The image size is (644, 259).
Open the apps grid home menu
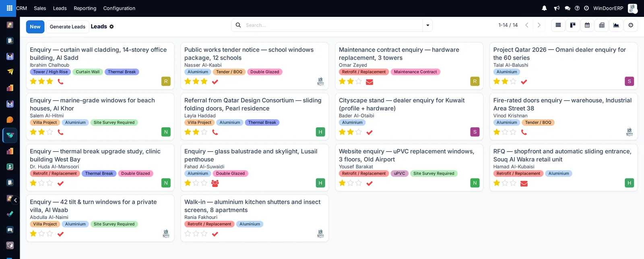(9, 8)
